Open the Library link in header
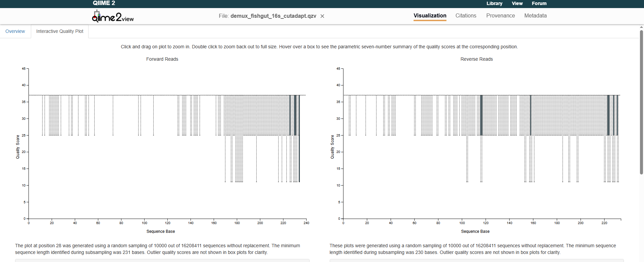The width and height of the screenshot is (644, 262). [x=494, y=3]
